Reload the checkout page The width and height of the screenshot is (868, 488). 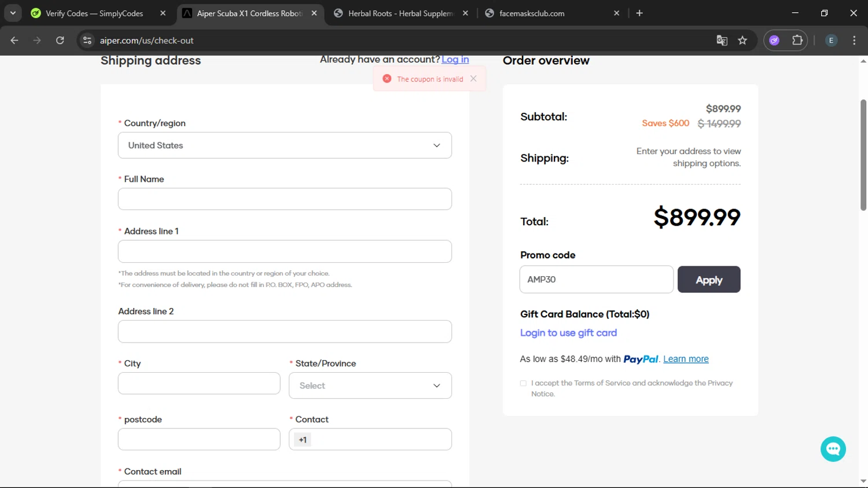pyautogui.click(x=60, y=41)
